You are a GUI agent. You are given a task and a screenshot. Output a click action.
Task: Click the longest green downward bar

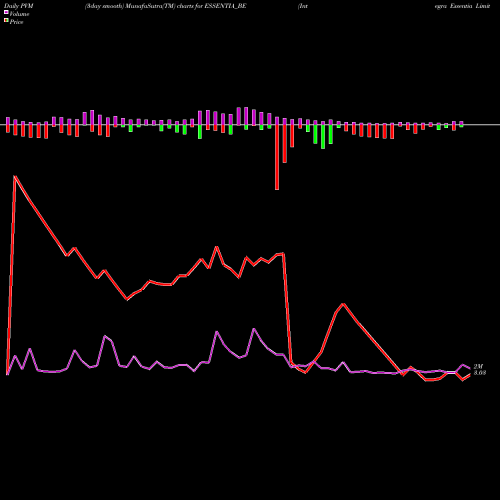pyautogui.click(x=323, y=137)
